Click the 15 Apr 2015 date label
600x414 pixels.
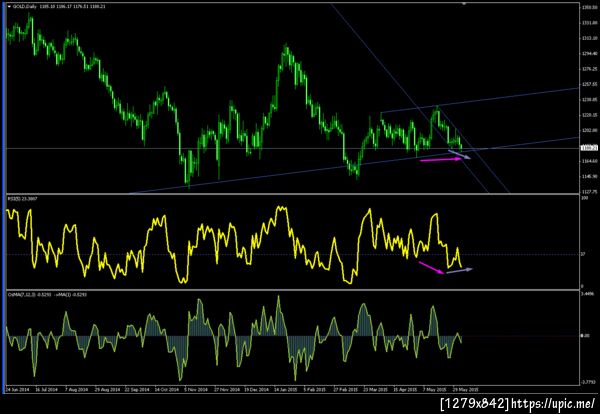pyautogui.click(x=406, y=389)
